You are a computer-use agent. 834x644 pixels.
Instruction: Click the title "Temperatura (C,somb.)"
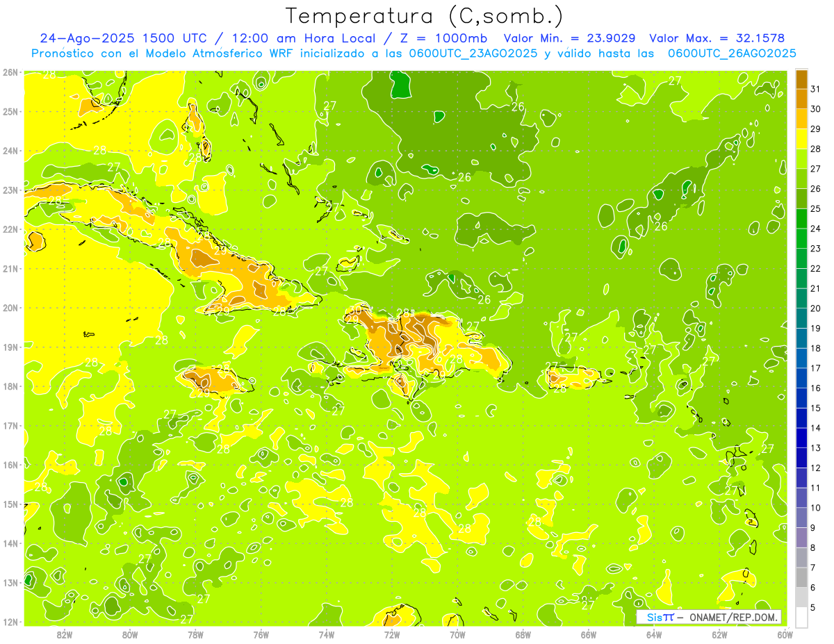425,16
